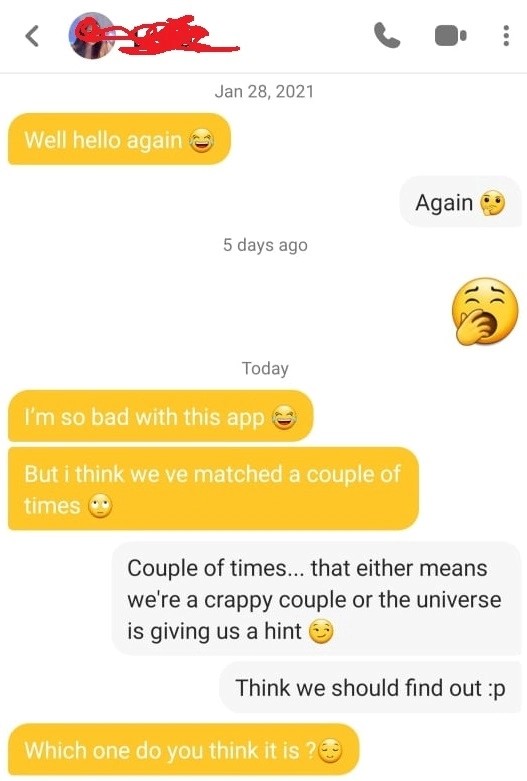Open the contact's profile picture

tap(91, 36)
